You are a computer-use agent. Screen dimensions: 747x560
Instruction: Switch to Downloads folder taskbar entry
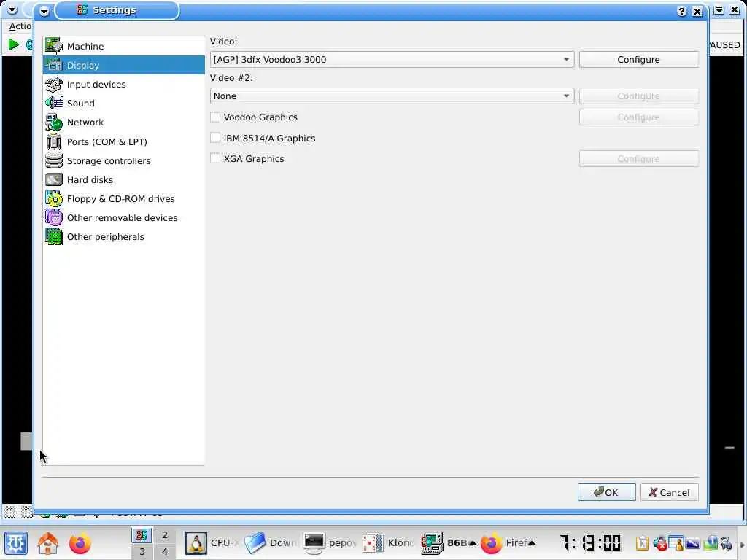coord(271,542)
